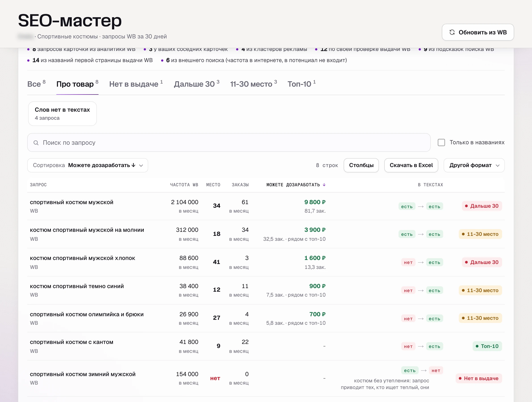Switch to the Дальше 30 tab
Viewport: 532px width, 402px height.
[197, 84]
